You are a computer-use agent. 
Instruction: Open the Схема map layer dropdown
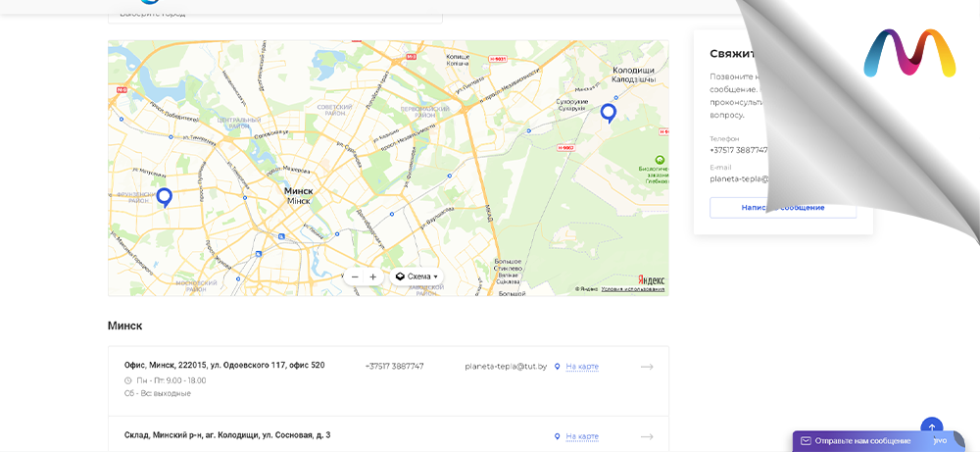point(416,276)
